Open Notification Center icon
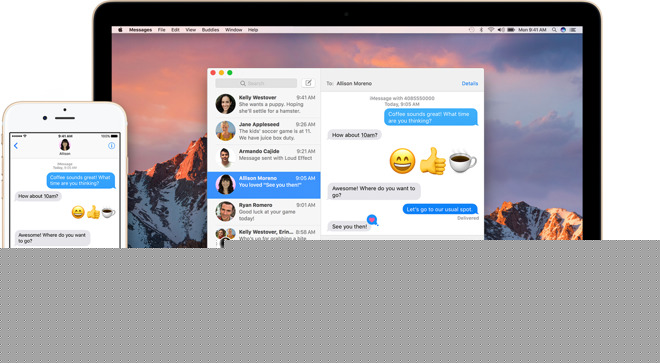Viewport: 660px width, 363px height. point(573,30)
